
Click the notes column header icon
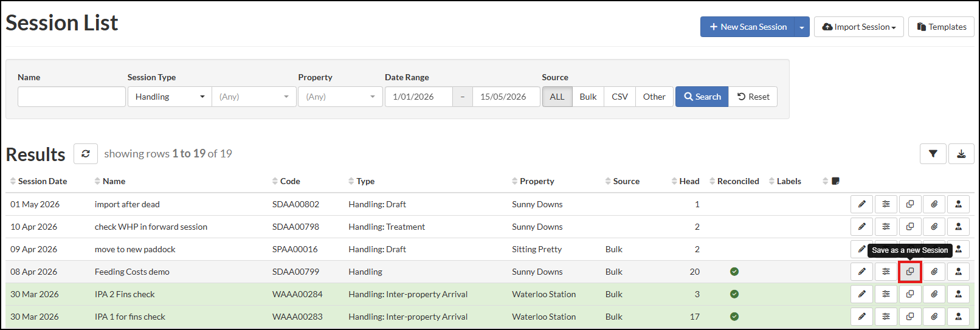835,181
